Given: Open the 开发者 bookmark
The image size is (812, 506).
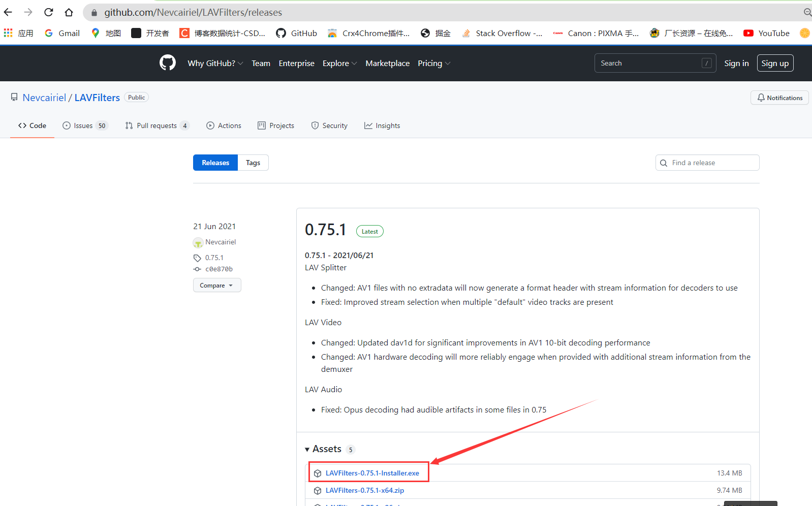Looking at the screenshot, I should (x=150, y=33).
